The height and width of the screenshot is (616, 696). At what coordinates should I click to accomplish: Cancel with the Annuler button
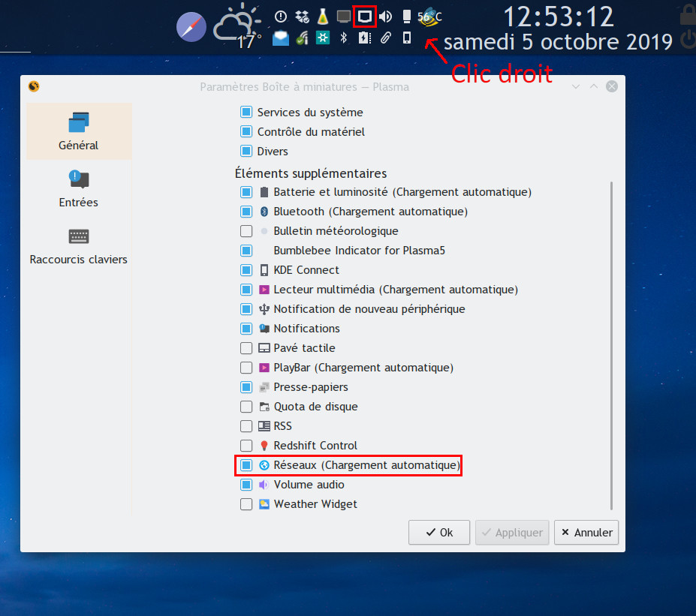tap(586, 532)
